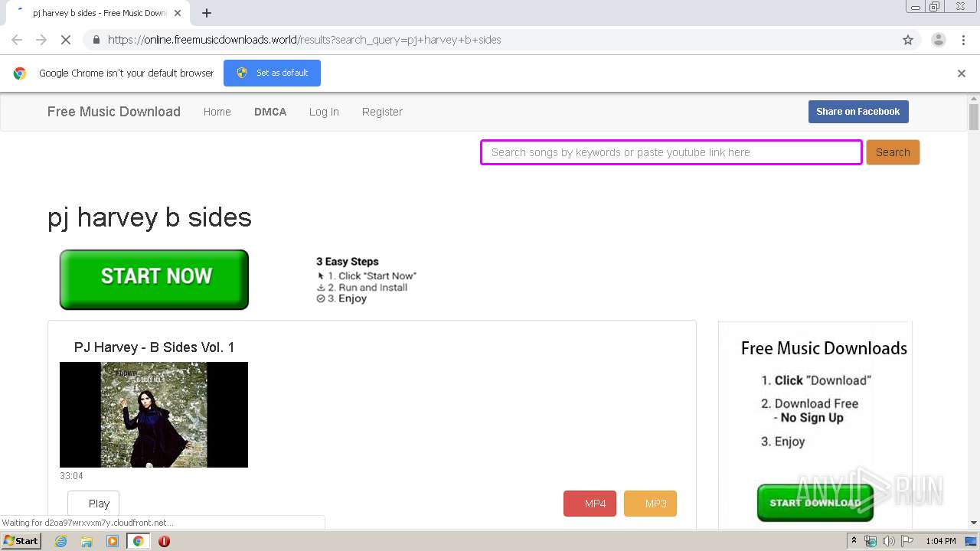Open the Action Center flag icon

click(907, 541)
